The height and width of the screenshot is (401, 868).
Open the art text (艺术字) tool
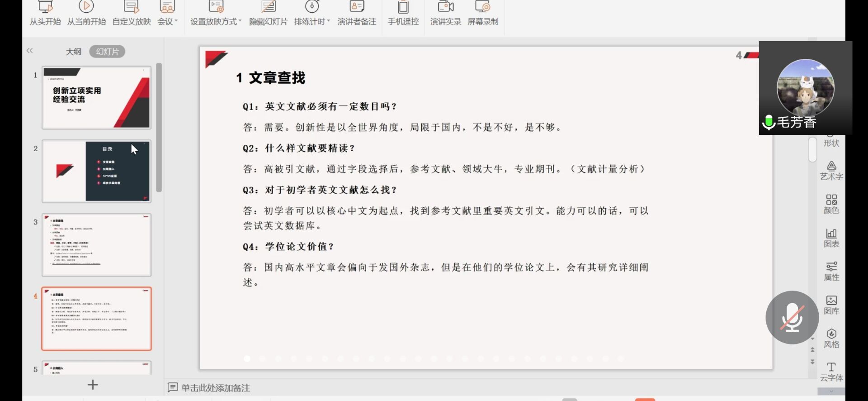pyautogui.click(x=831, y=171)
